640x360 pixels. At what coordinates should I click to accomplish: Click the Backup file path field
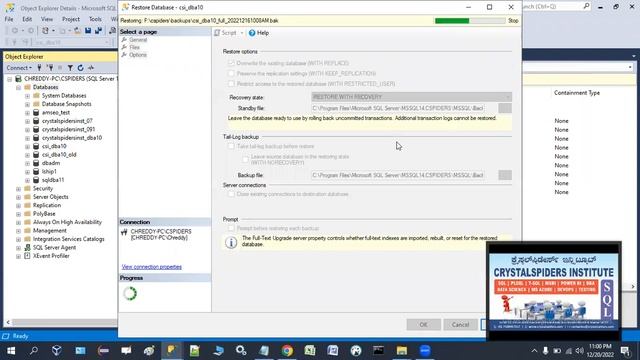pos(398,175)
